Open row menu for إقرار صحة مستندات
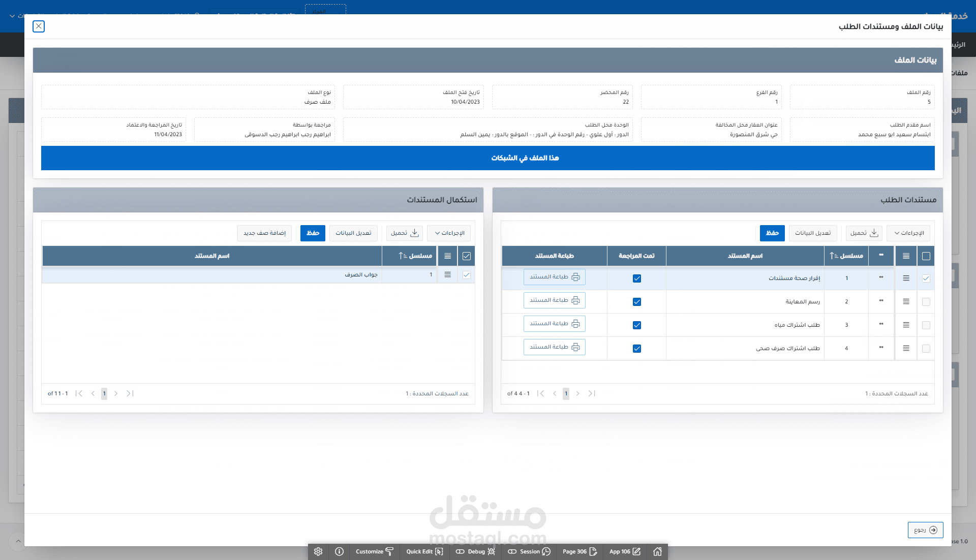The height and width of the screenshot is (560, 976). 906,278
